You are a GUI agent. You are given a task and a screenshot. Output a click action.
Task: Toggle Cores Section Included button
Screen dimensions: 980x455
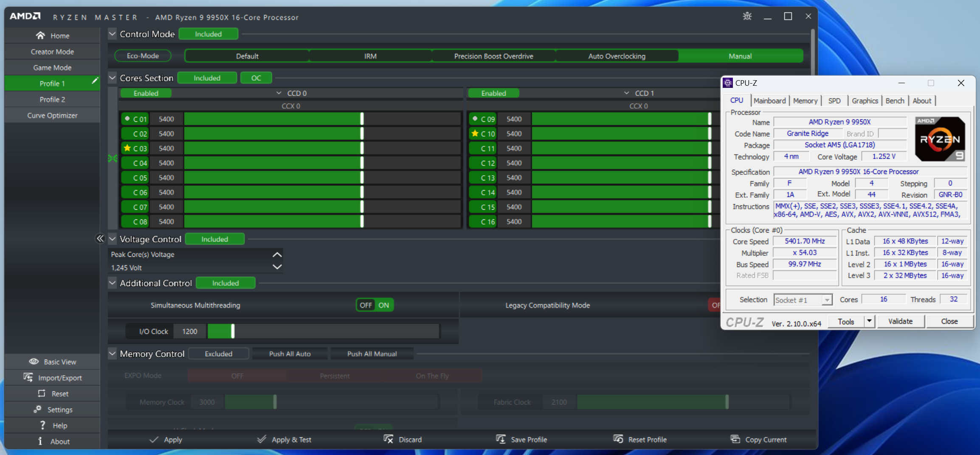(207, 78)
